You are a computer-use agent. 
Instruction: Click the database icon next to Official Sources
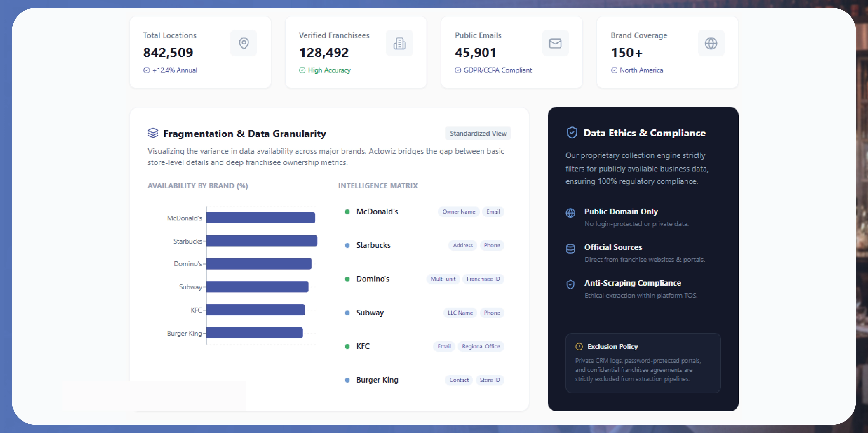point(570,249)
